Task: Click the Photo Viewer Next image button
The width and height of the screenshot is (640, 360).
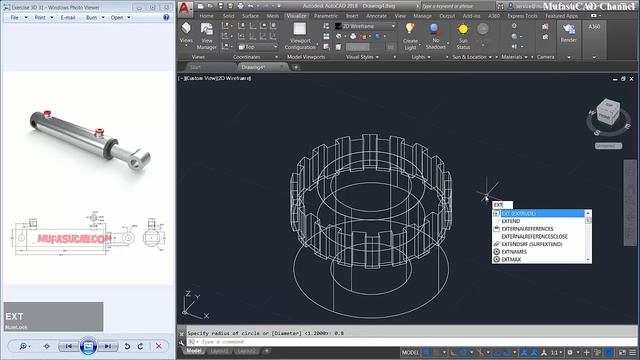Action: point(108,346)
